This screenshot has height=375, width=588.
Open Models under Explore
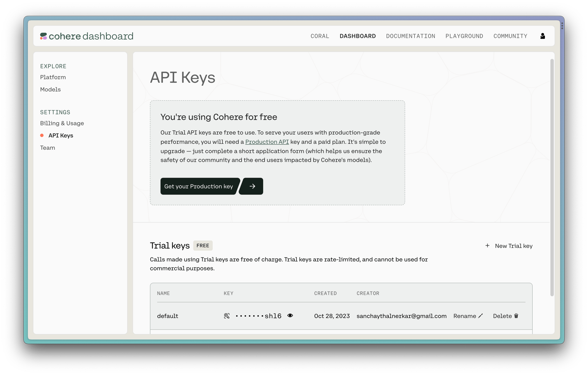(50, 89)
